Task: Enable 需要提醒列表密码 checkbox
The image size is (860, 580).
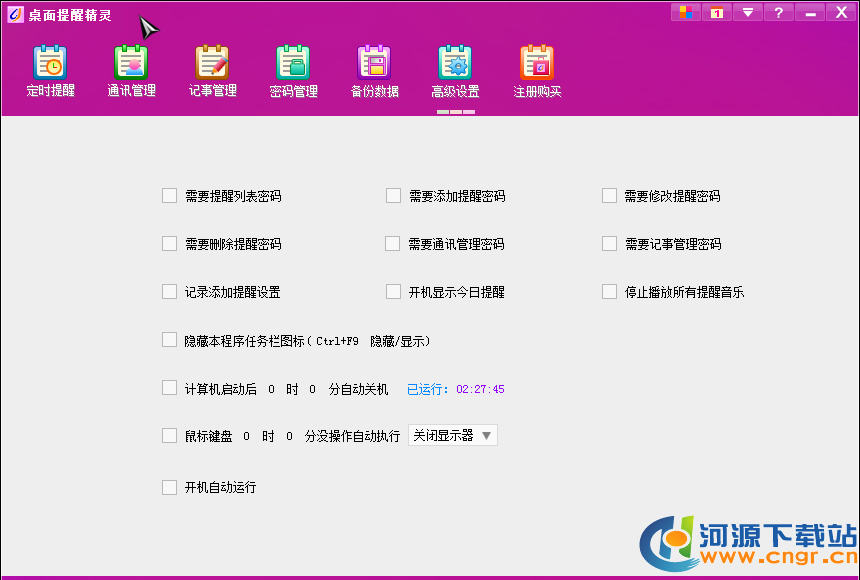Action: pos(169,196)
